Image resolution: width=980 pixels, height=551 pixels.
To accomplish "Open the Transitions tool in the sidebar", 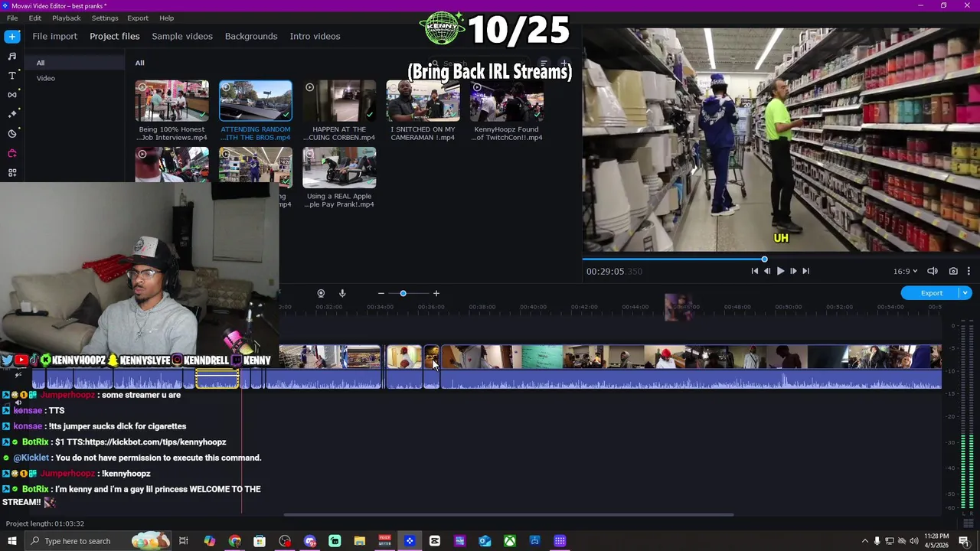I will tap(12, 94).
